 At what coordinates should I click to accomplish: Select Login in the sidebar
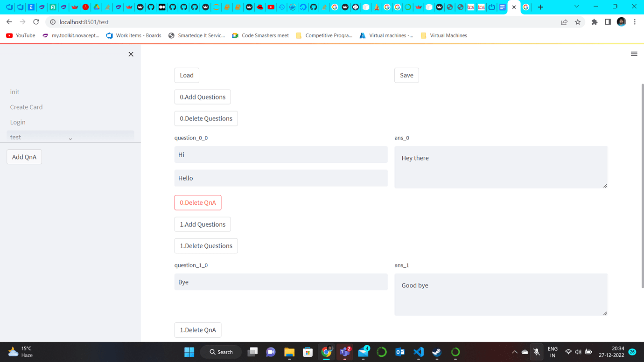point(18,122)
